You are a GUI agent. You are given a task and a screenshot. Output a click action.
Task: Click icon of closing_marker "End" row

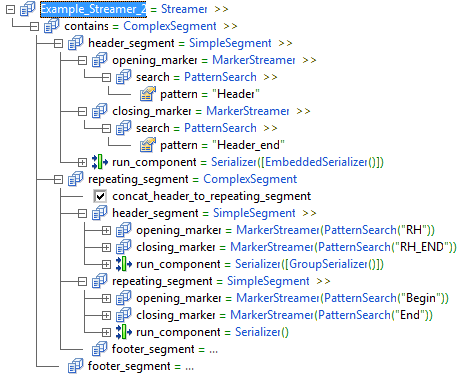tap(124, 315)
